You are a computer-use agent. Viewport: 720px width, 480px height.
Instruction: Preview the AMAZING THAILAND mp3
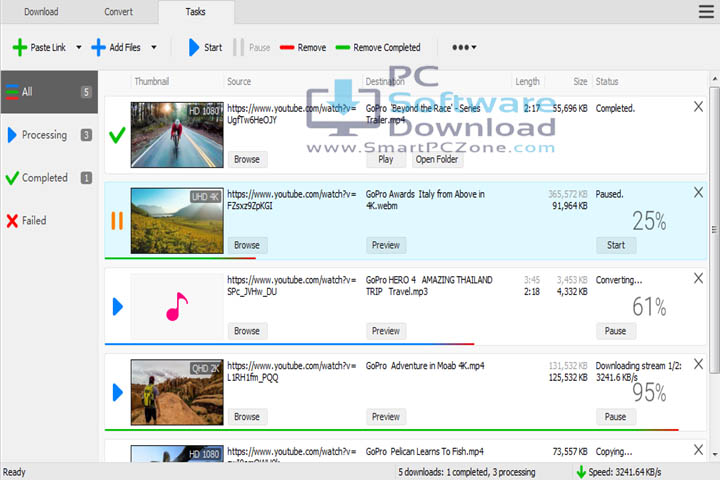click(x=386, y=331)
